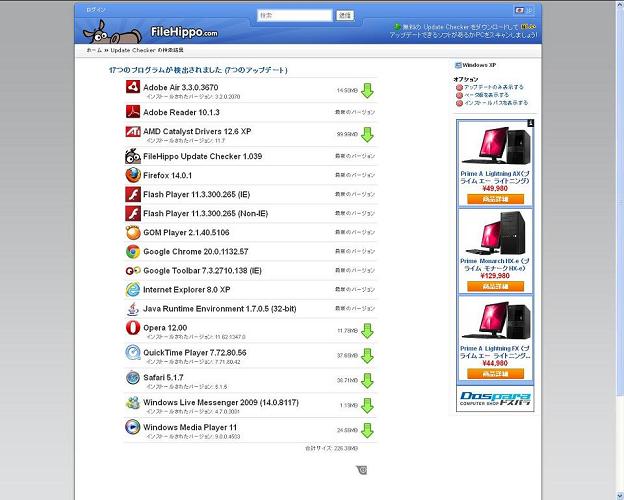The width and height of the screenshot is (624, 500).
Task: Click the Windows Media Player icon
Action: (133, 427)
